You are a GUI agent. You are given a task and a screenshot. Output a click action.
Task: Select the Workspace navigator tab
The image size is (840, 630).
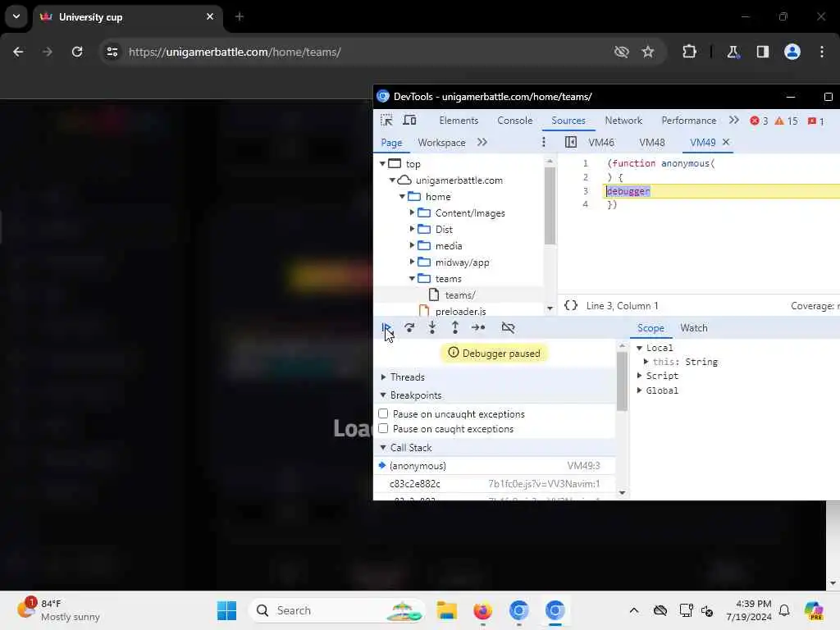tap(441, 143)
